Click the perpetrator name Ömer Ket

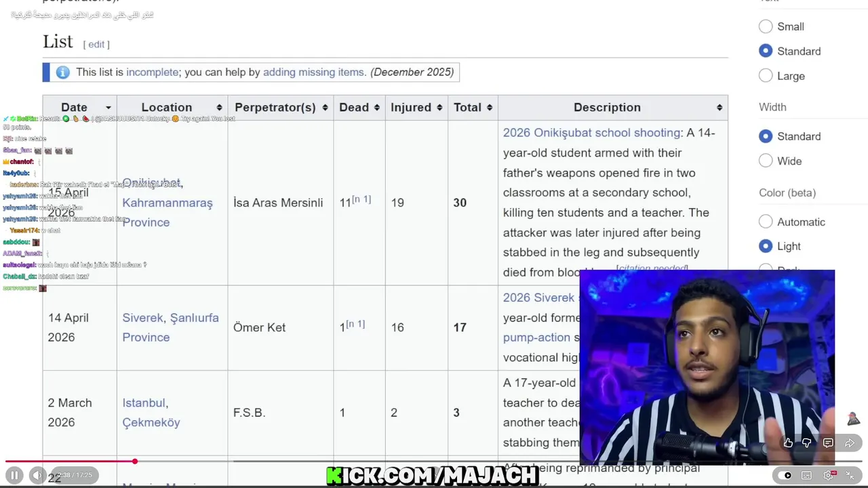pos(259,327)
